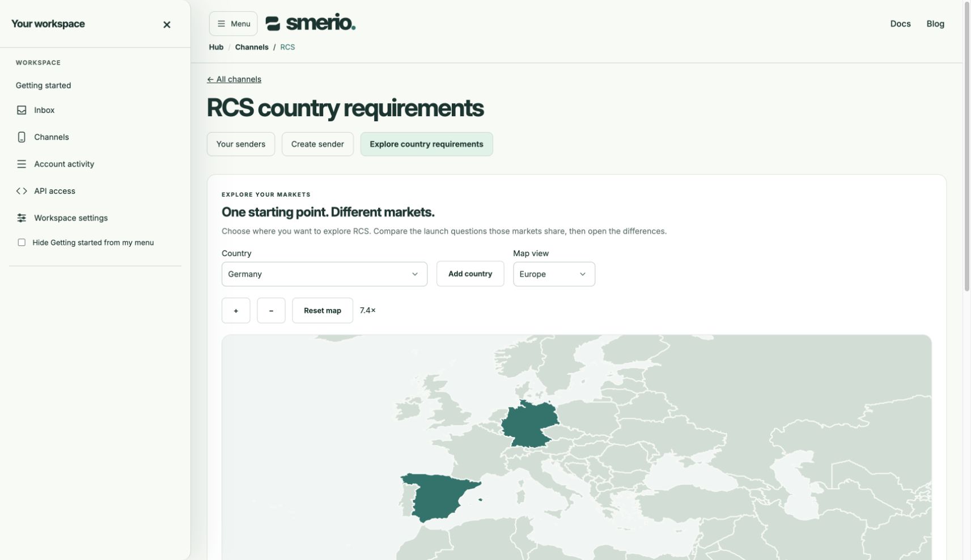Open the Docs link
971x560 pixels.
(x=900, y=24)
